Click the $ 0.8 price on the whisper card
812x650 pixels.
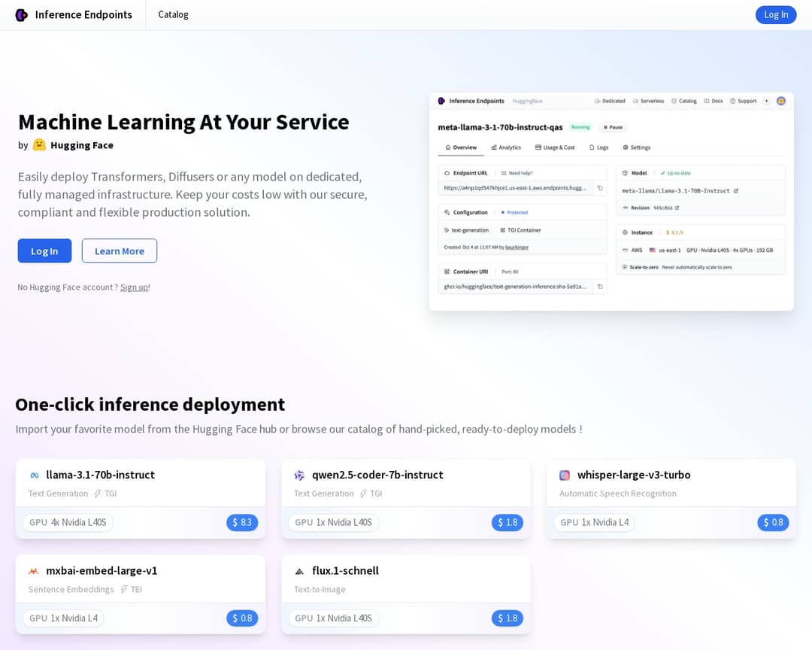pos(773,523)
